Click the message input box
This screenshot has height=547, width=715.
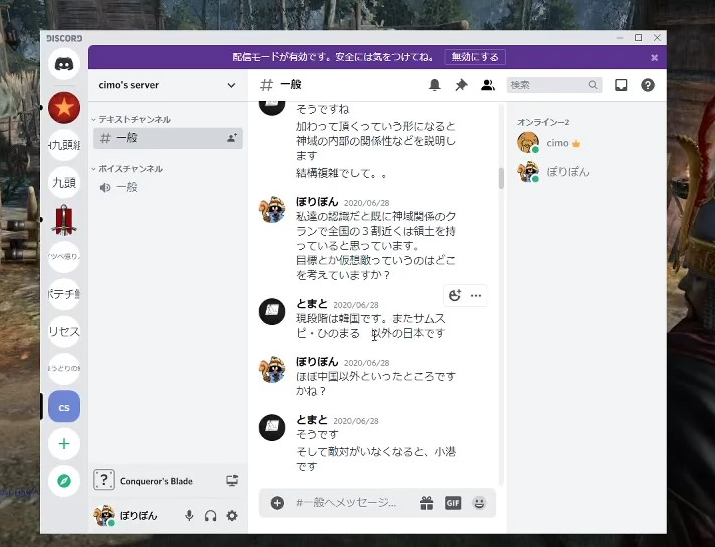pyautogui.click(x=347, y=503)
